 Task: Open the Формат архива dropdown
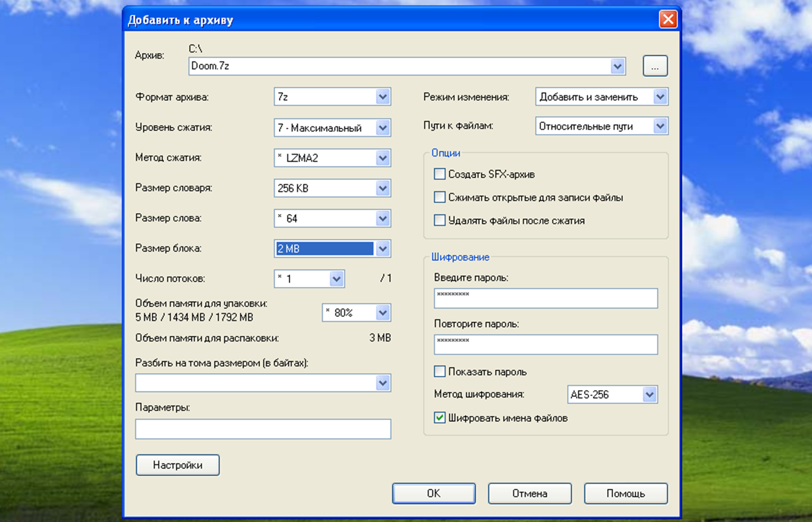click(332, 97)
